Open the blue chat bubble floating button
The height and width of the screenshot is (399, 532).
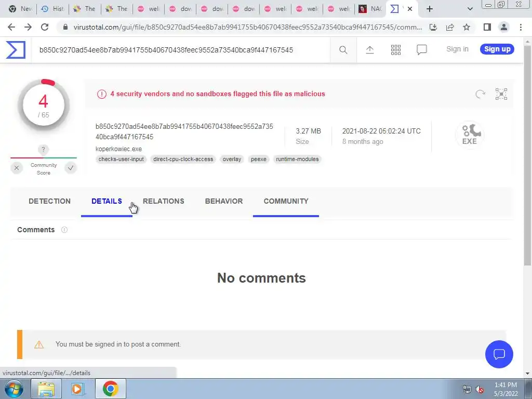(x=499, y=354)
